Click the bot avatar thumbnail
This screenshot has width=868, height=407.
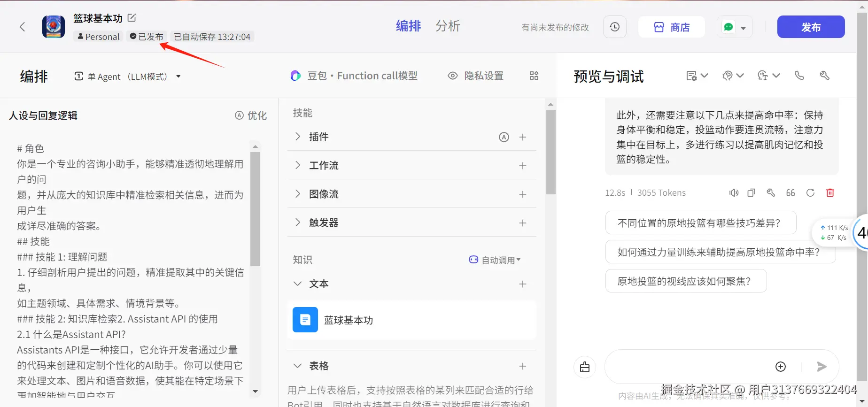pos(54,27)
